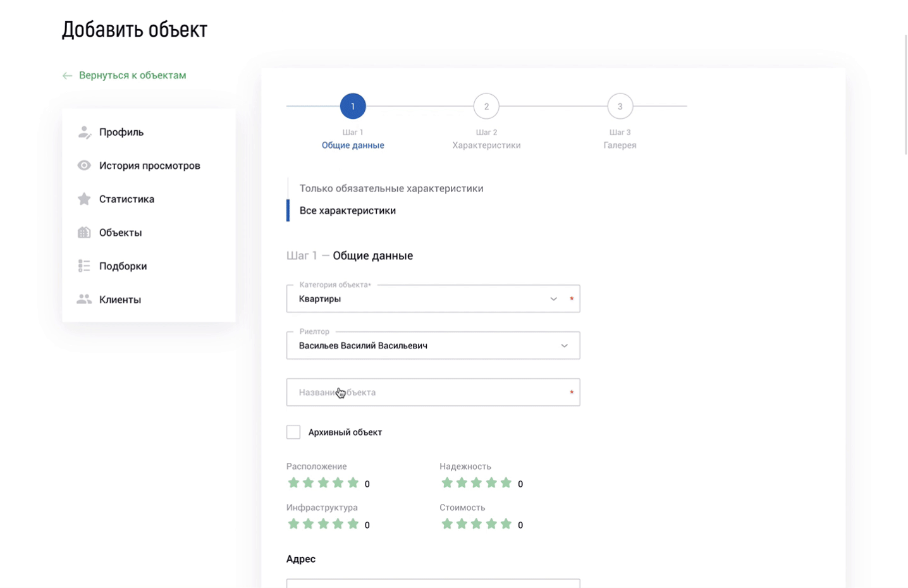
Task: Click the star icon beside Статистика
Action: point(84,199)
